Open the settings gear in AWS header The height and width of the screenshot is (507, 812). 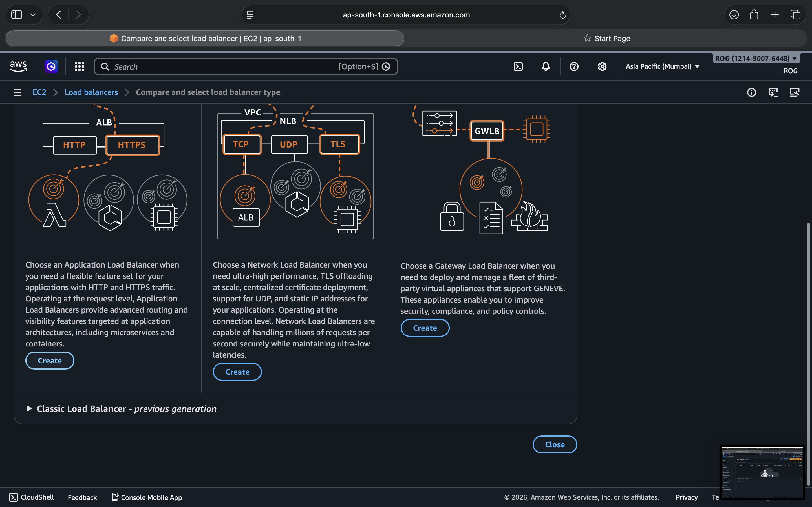pos(602,66)
